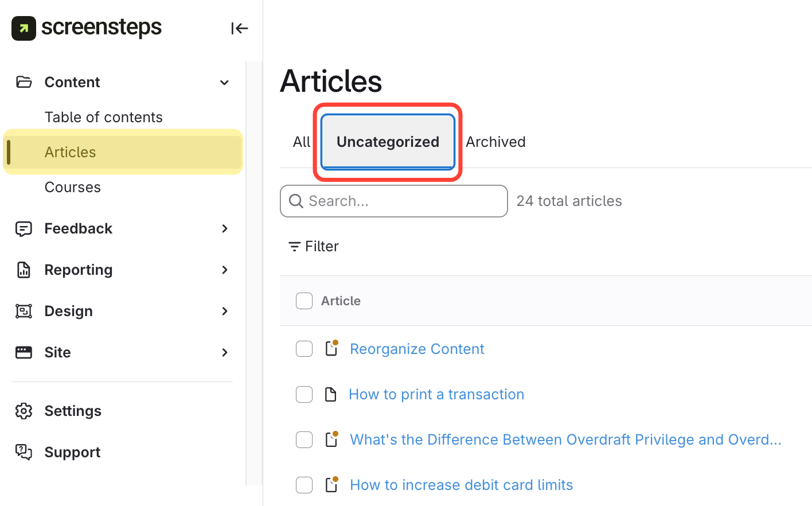Switch to the All articles tab
The image size is (812, 506).
301,142
